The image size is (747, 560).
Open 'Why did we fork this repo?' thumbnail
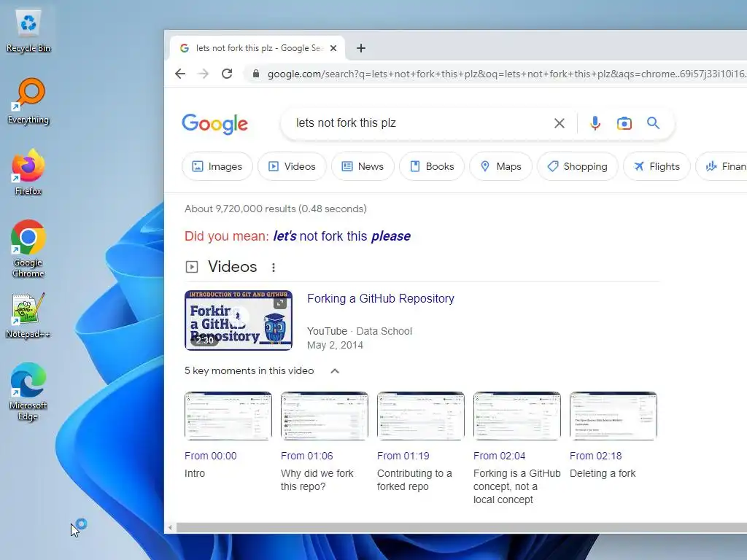pyautogui.click(x=325, y=416)
